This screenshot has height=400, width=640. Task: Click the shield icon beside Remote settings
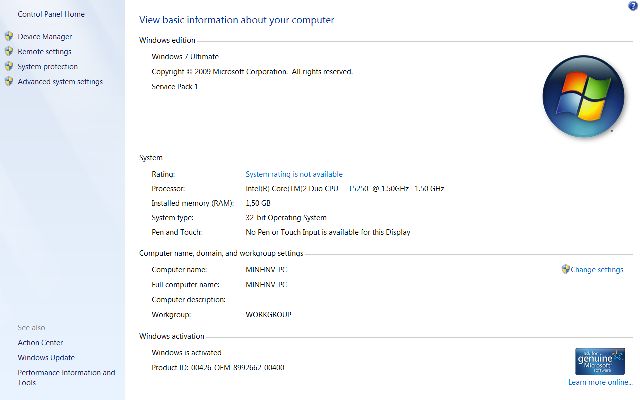click(x=9, y=51)
